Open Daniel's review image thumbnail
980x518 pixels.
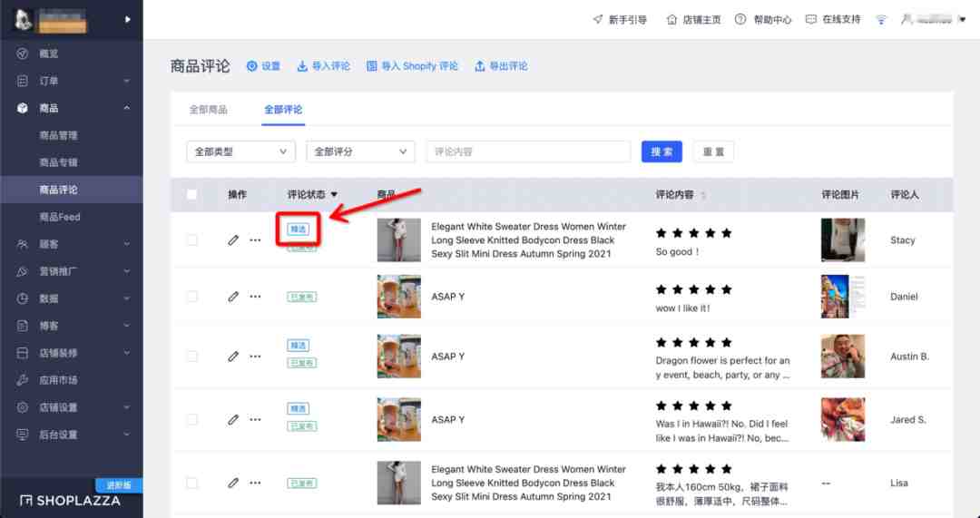tap(842, 297)
